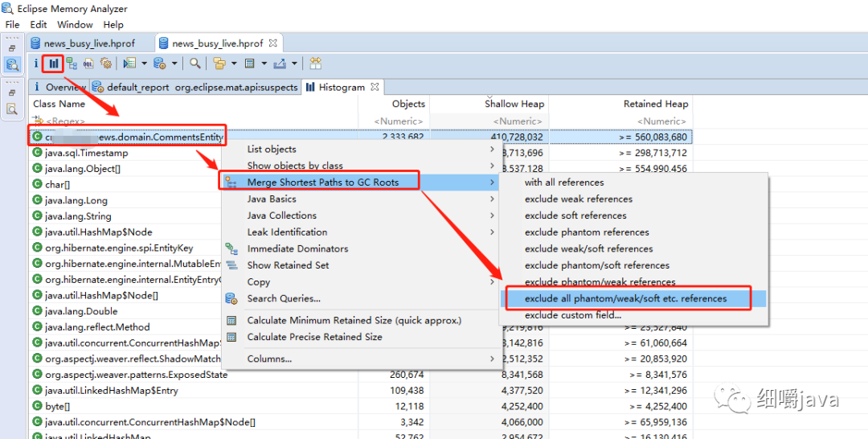
Task: Click the Thread Overview gears icon
Action: click(106, 64)
